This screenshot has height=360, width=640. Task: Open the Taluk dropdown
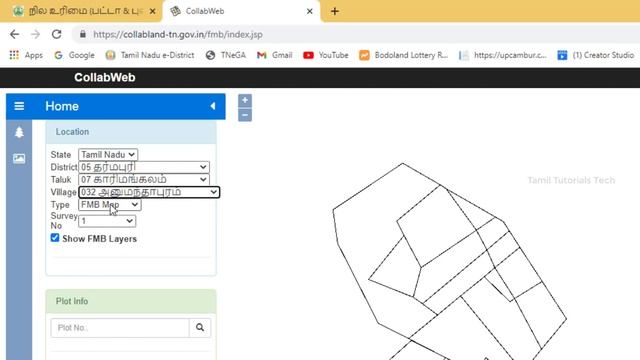(144, 180)
